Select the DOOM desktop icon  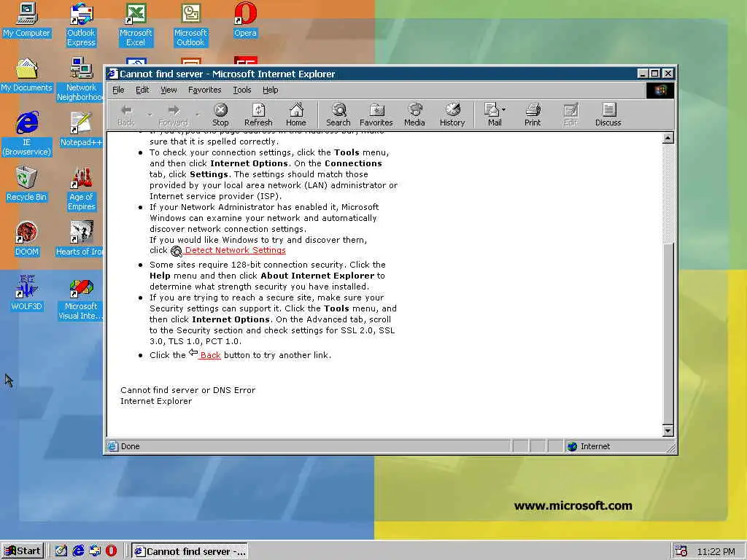[x=27, y=239]
